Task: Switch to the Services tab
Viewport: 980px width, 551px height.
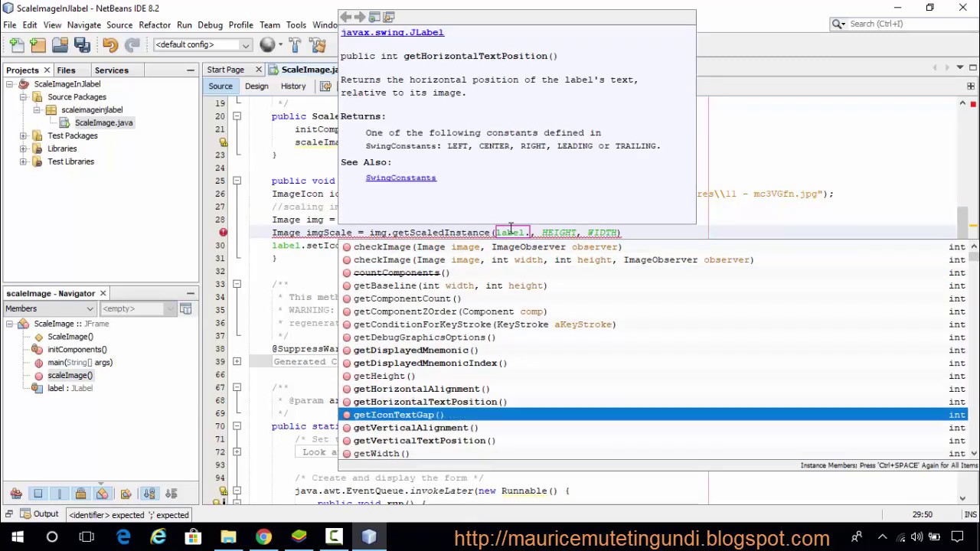Action: (112, 70)
